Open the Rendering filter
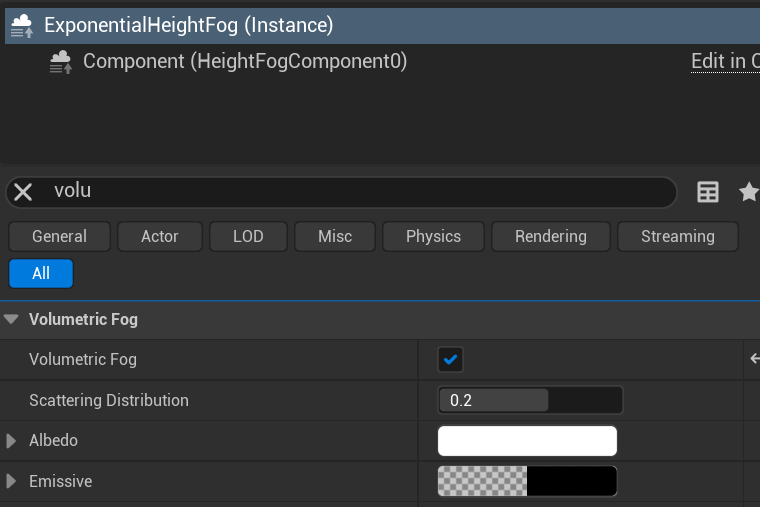 [x=550, y=237]
